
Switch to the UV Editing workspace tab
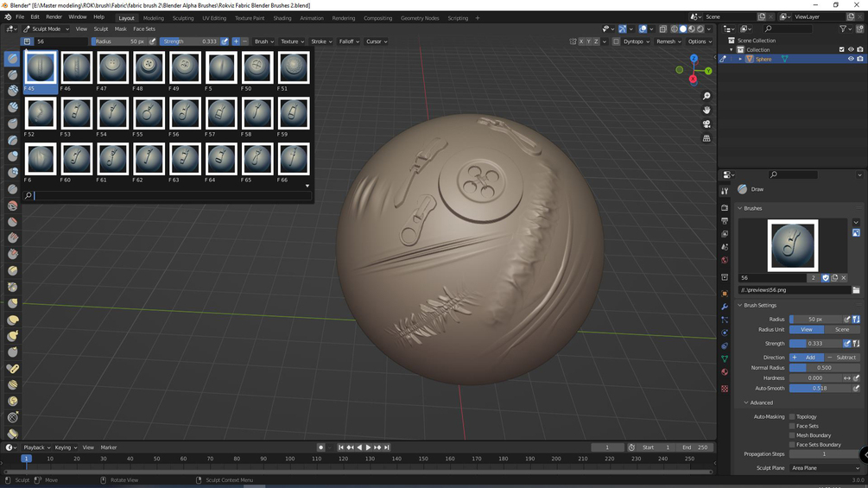[x=214, y=17]
